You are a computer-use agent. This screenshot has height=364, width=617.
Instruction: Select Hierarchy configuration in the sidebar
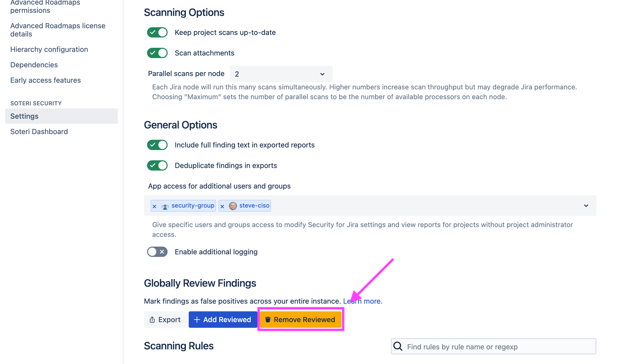click(49, 49)
